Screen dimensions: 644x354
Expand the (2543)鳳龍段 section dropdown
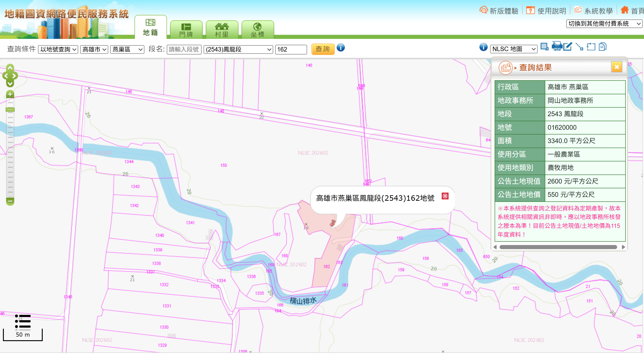(x=238, y=49)
